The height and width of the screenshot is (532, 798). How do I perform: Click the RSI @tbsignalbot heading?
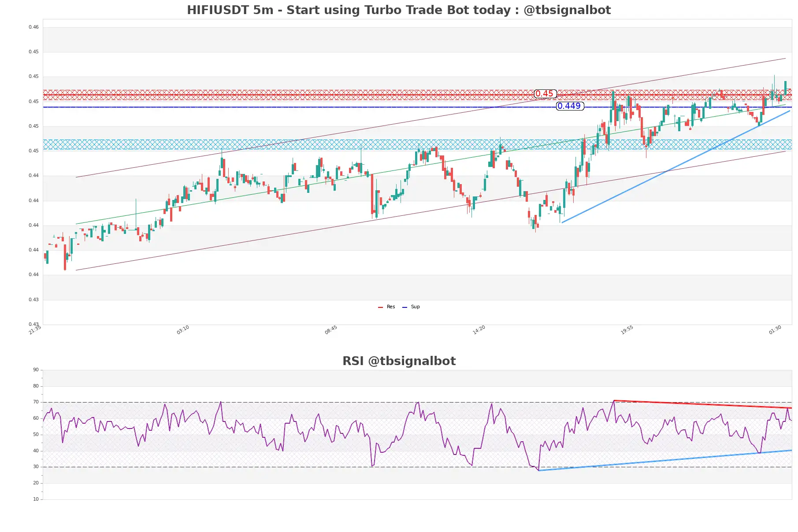(x=399, y=361)
